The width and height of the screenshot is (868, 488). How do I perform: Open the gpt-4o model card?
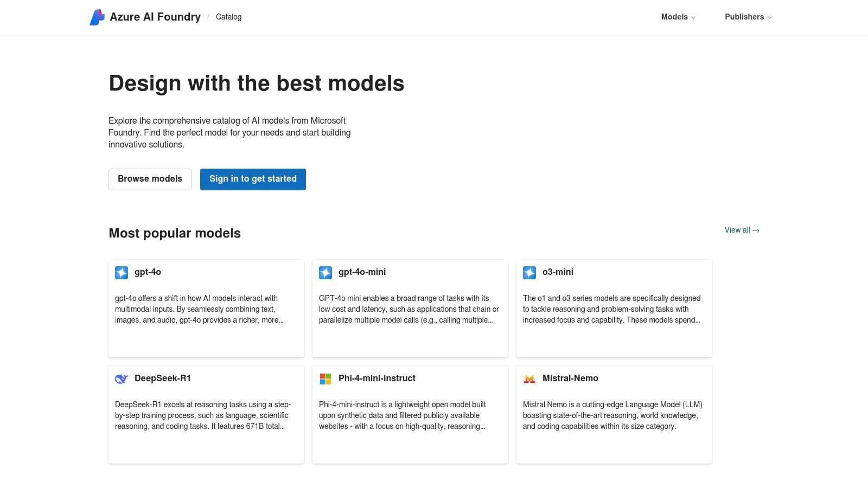point(206,308)
